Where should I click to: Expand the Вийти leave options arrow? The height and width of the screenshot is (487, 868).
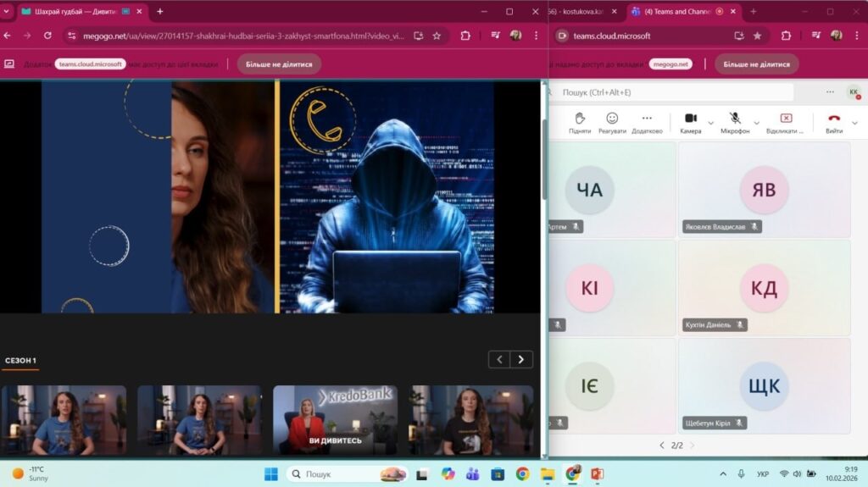point(854,123)
